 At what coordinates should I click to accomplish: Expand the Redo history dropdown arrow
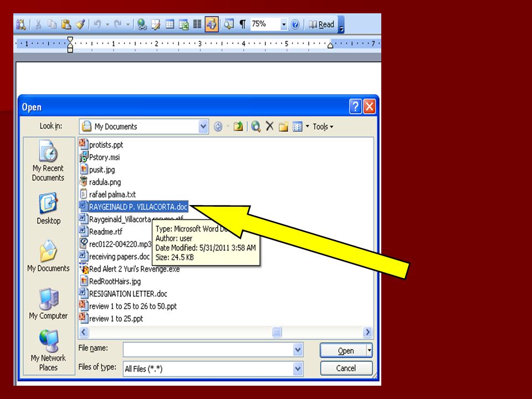tap(127, 24)
